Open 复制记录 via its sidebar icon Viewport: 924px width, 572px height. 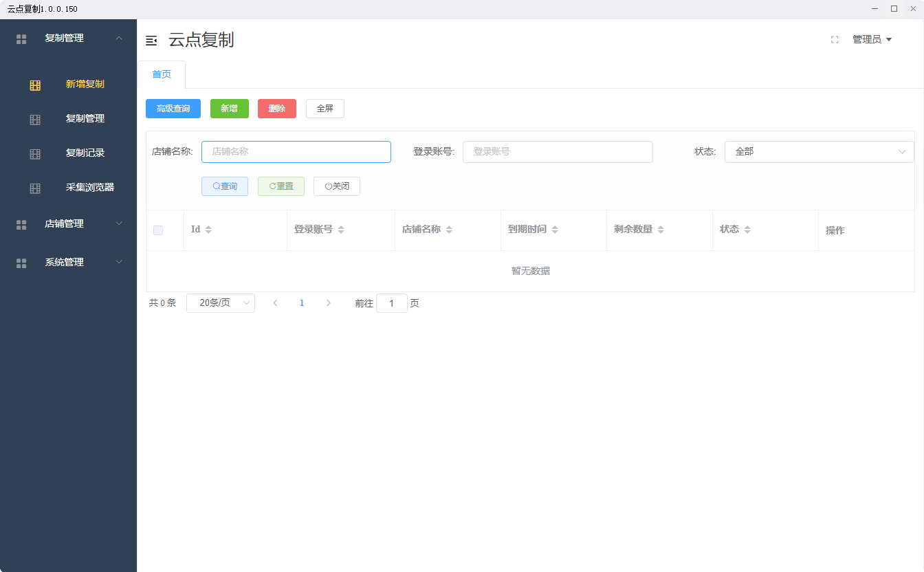tap(34, 153)
